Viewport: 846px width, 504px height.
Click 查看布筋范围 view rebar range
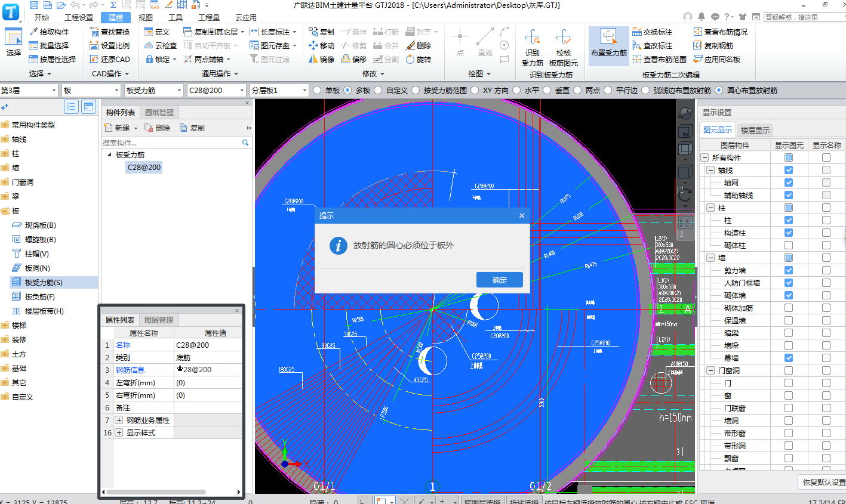coord(660,59)
